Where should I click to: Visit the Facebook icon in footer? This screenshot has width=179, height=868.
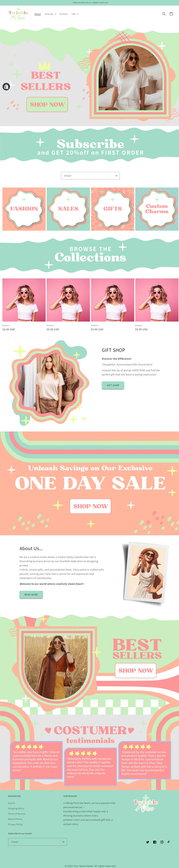155,842
